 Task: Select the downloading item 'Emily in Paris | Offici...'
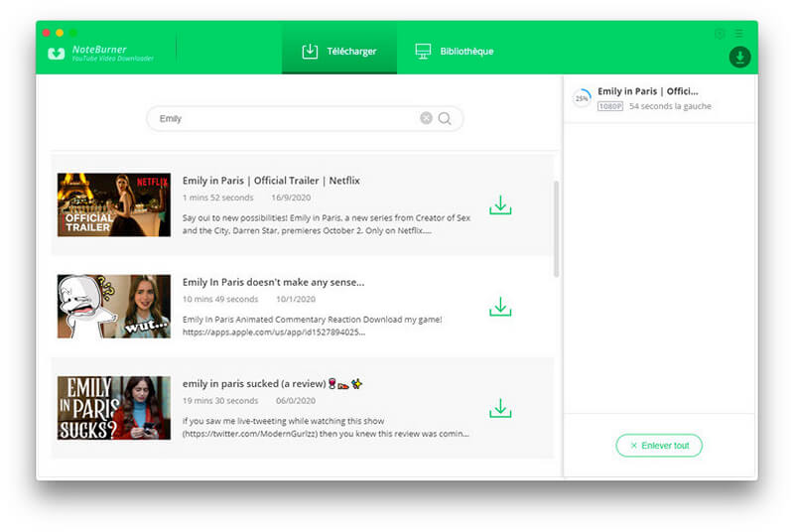(x=648, y=91)
